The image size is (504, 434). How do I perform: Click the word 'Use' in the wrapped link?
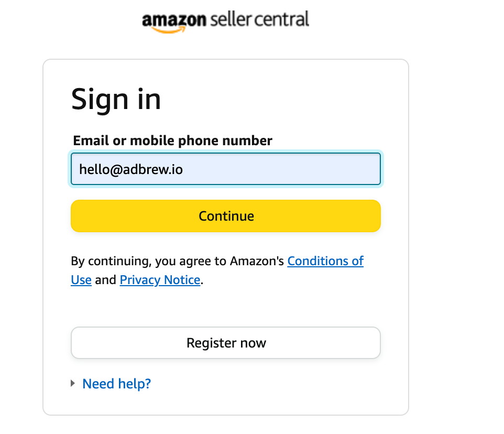coord(81,280)
